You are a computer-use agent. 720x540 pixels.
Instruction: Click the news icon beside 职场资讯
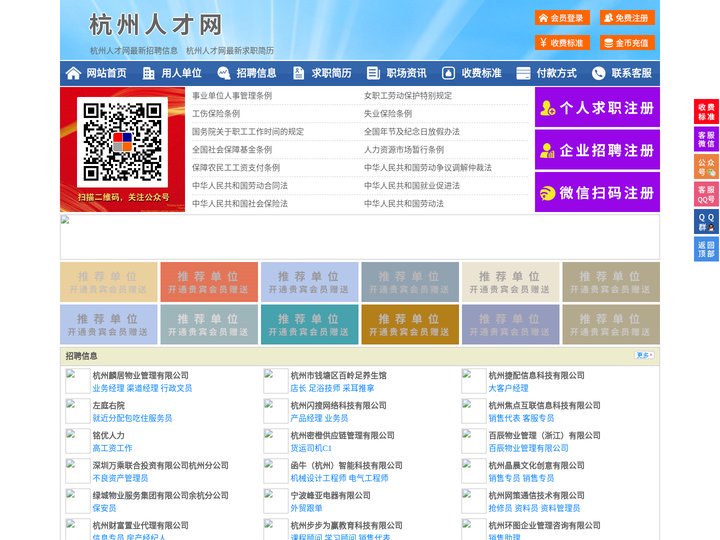pos(373,73)
